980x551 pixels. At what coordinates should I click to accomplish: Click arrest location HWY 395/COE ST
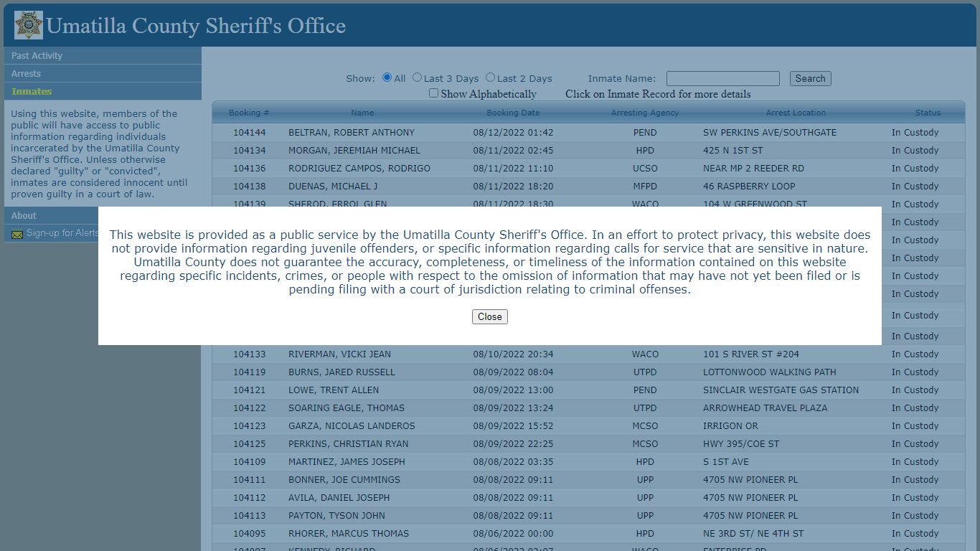(741, 443)
